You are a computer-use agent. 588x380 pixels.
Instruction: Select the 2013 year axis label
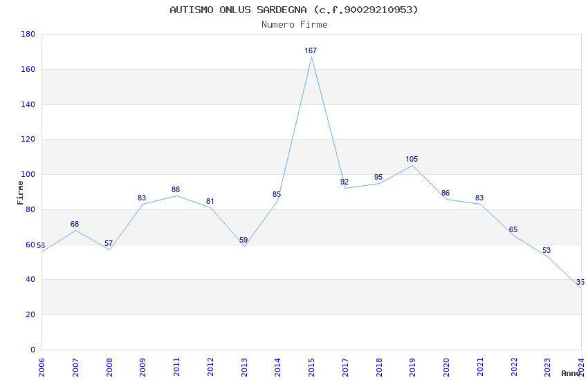(244, 368)
